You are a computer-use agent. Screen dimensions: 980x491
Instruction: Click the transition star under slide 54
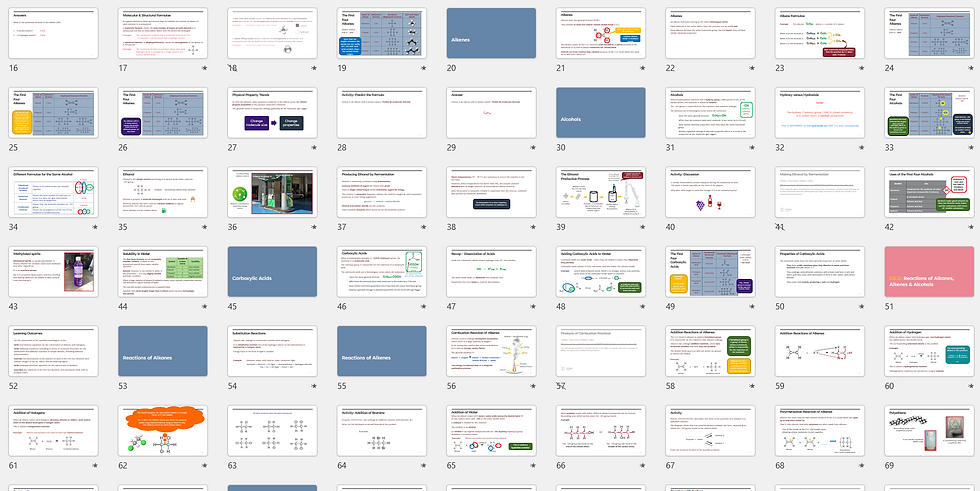click(x=314, y=386)
